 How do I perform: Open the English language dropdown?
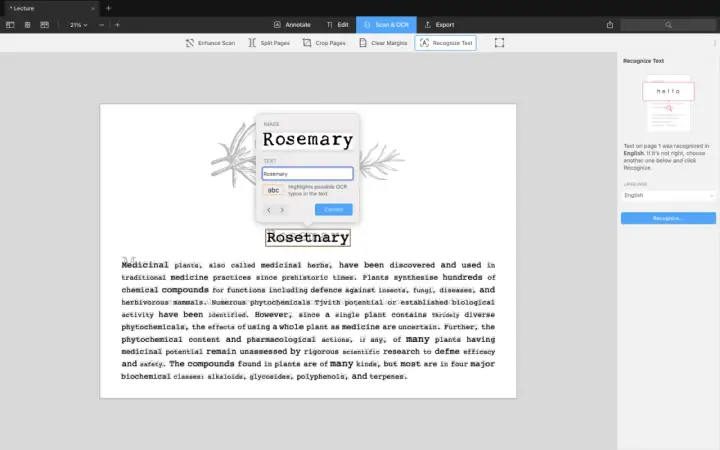(x=668, y=196)
